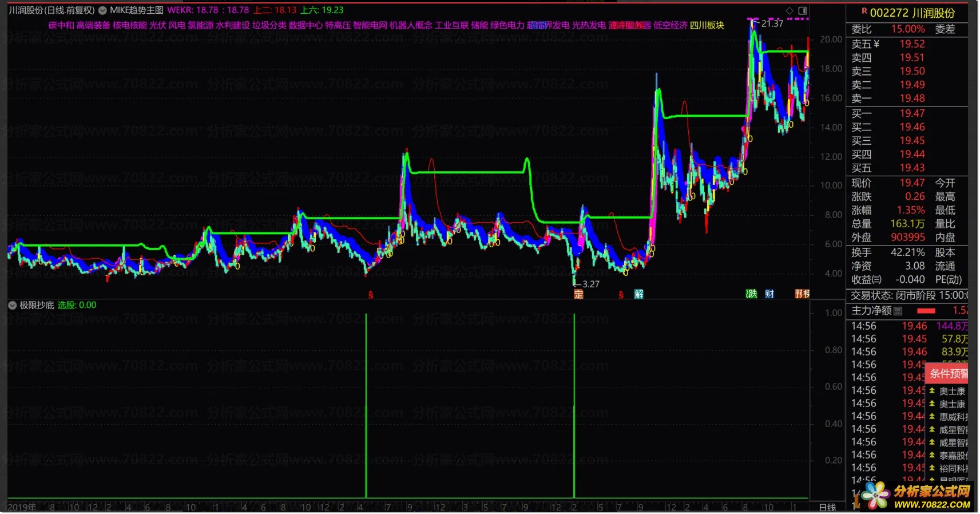Click the yellow arrow icon beside 泰嘉股份
The width and height of the screenshot is (980, 514).
(932, 455)
